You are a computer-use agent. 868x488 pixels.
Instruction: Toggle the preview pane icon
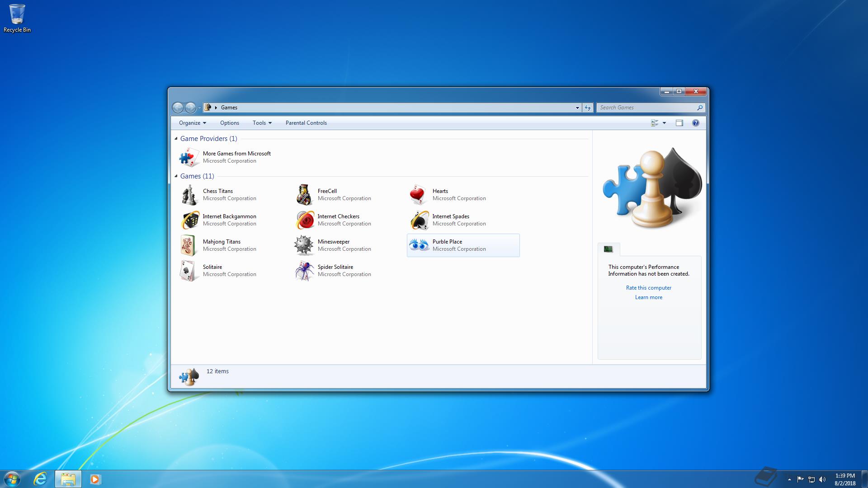point(679,123)
